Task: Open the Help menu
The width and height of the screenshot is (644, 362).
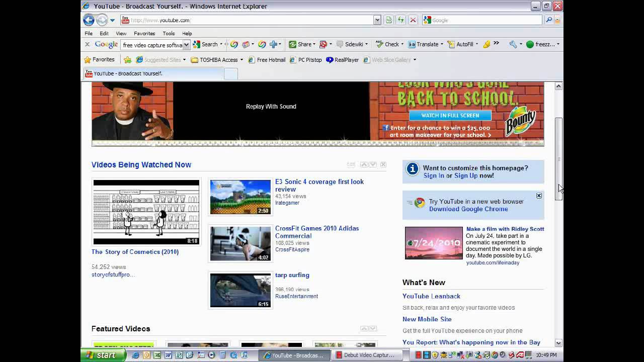Action: pyautogui.click(x=187, y=33)
